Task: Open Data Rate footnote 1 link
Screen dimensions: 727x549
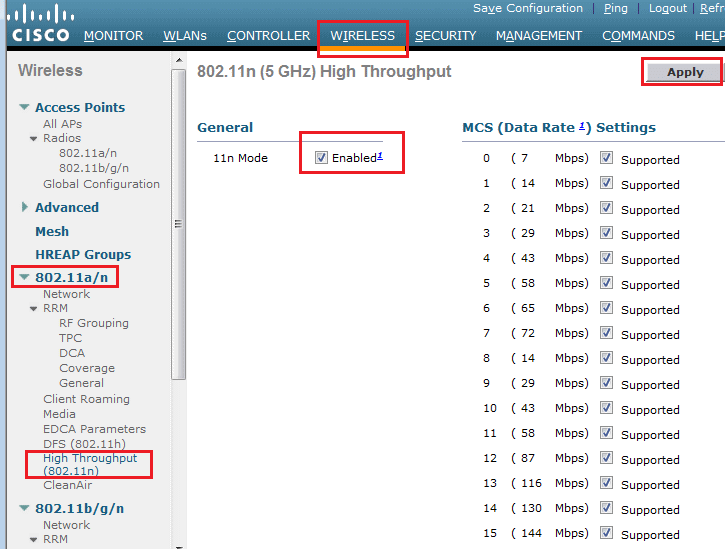Action: coord(582,126)
